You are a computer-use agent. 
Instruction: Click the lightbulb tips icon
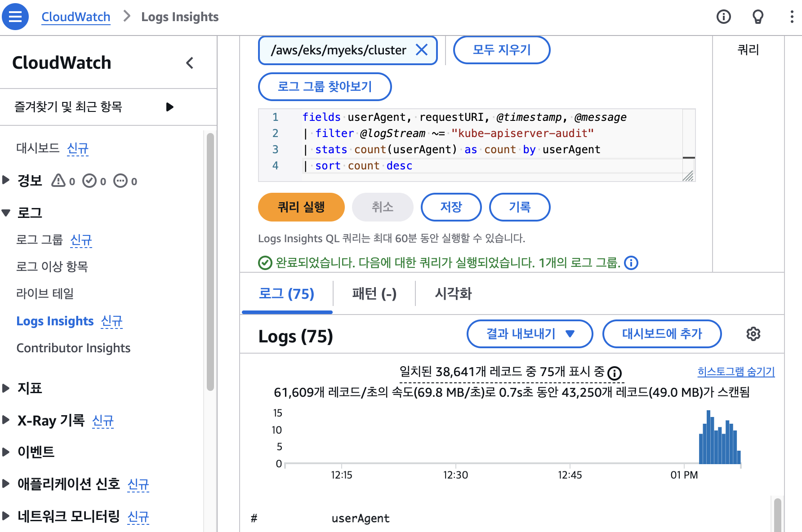click(758, 17)
